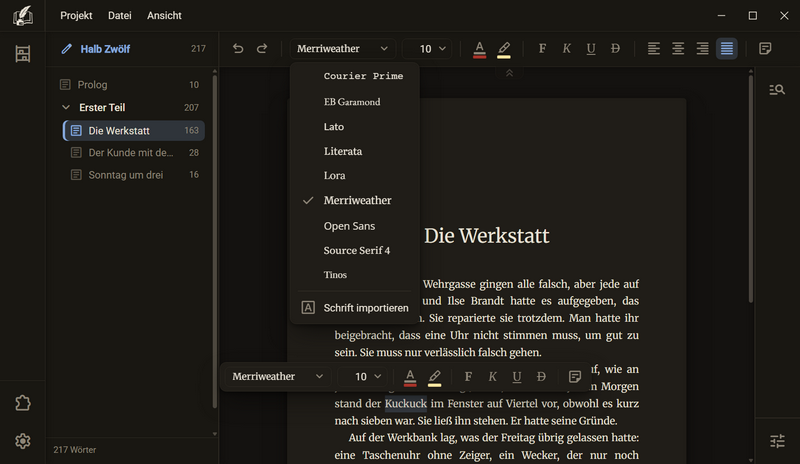Click highlight pen in floating toolbar
Viewport: 800px width, 464px height.
435,377
